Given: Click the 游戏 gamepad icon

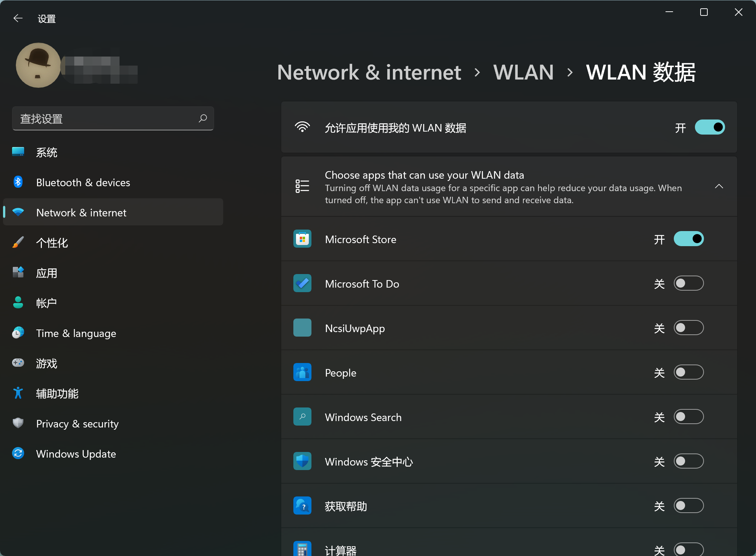Looking at the screenshot, I should click(x=18, y=363).
